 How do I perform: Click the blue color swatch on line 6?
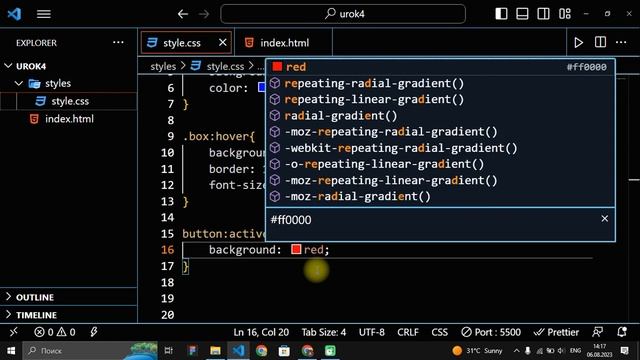click(262, 87)
